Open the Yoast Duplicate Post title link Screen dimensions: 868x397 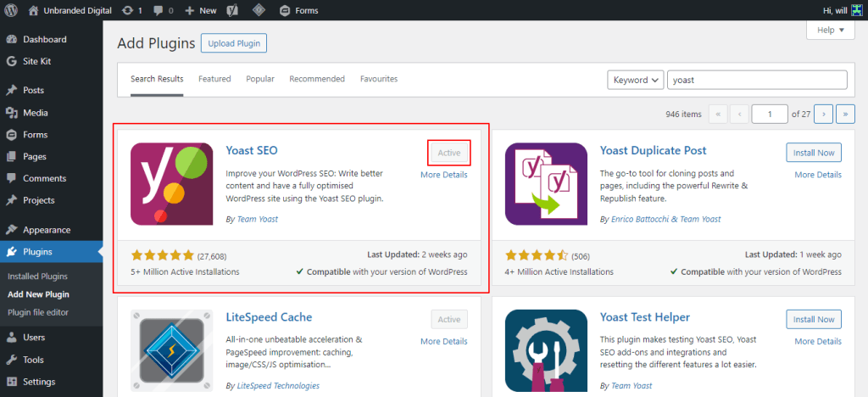tap(654, 151)
